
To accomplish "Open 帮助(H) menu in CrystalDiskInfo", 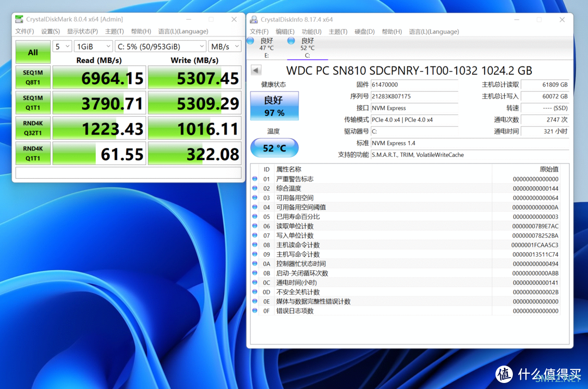I will pyautogui.click(x=392, y=32).
